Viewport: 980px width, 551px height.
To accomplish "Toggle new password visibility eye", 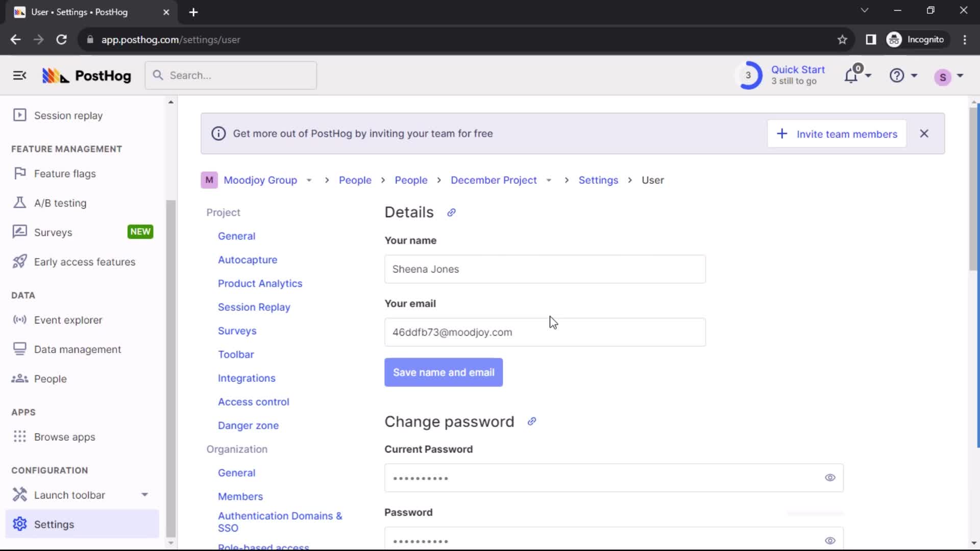I will [x=830, y=540].
